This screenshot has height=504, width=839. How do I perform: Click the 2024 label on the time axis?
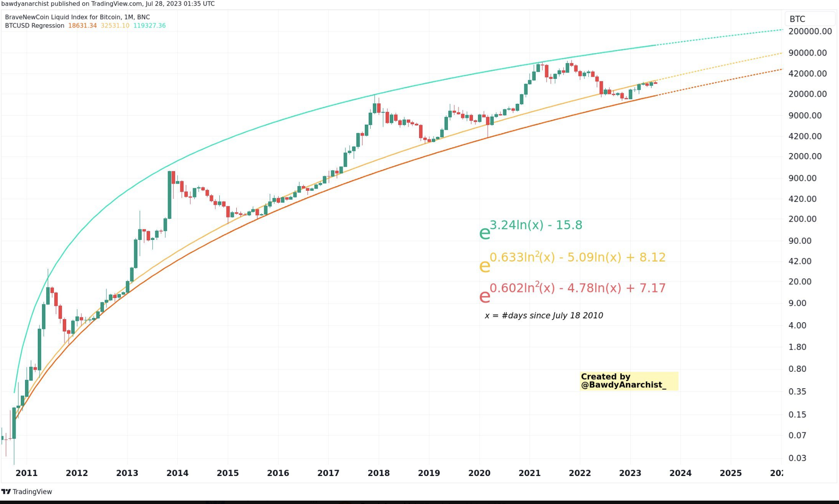(680, 473)
